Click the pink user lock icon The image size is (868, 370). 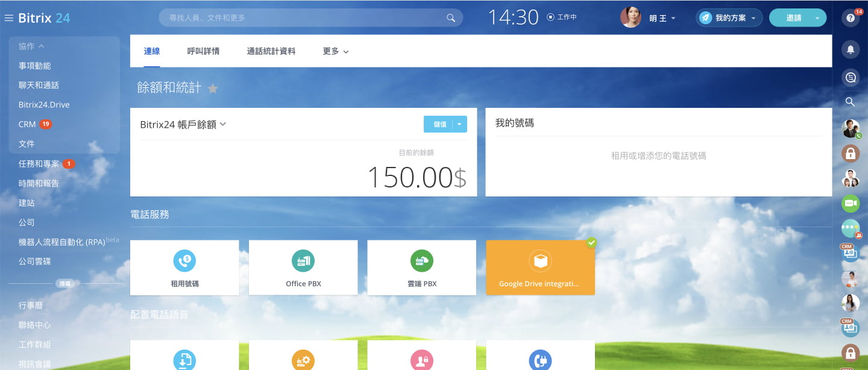click(x=421, y=360)
